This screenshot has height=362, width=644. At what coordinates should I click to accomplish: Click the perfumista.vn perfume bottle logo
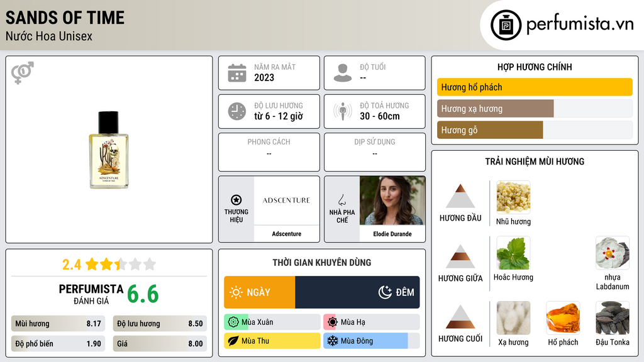pyautogui.click(x=506, y=25)
